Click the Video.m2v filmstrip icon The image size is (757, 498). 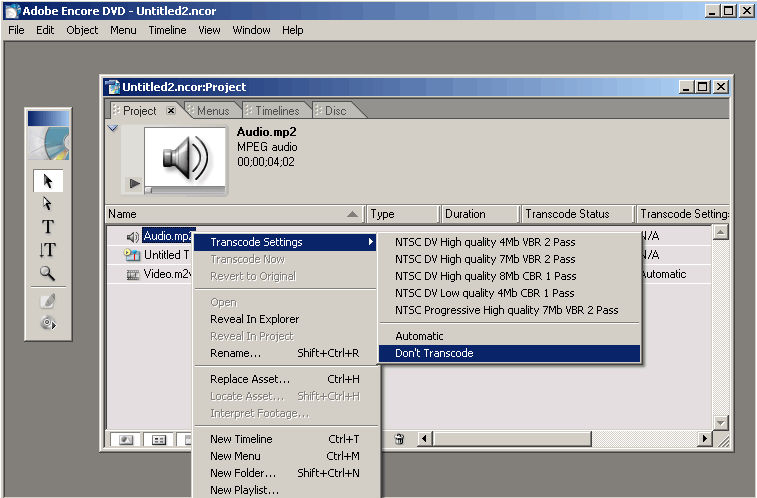point(132,275)
